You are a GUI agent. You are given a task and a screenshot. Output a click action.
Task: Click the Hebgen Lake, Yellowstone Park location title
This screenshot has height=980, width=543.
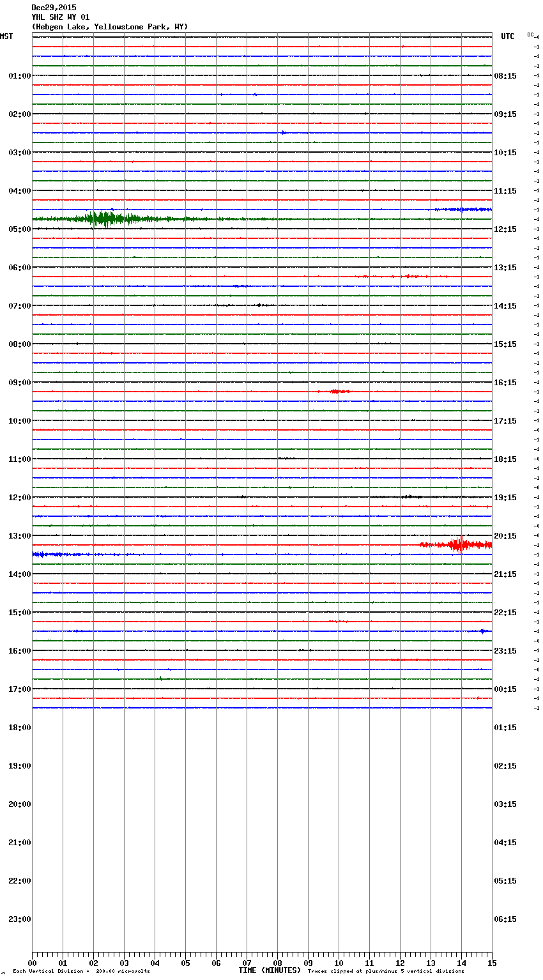(x=110, y=27)
